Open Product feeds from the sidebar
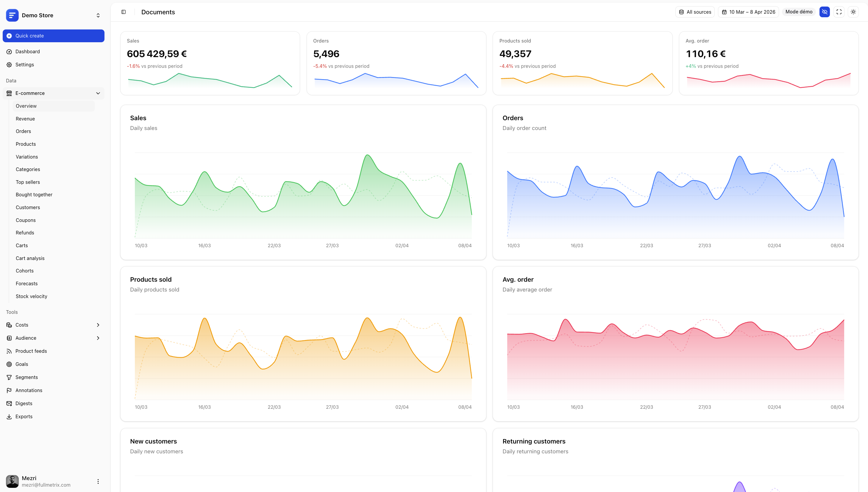 point(31,351)
